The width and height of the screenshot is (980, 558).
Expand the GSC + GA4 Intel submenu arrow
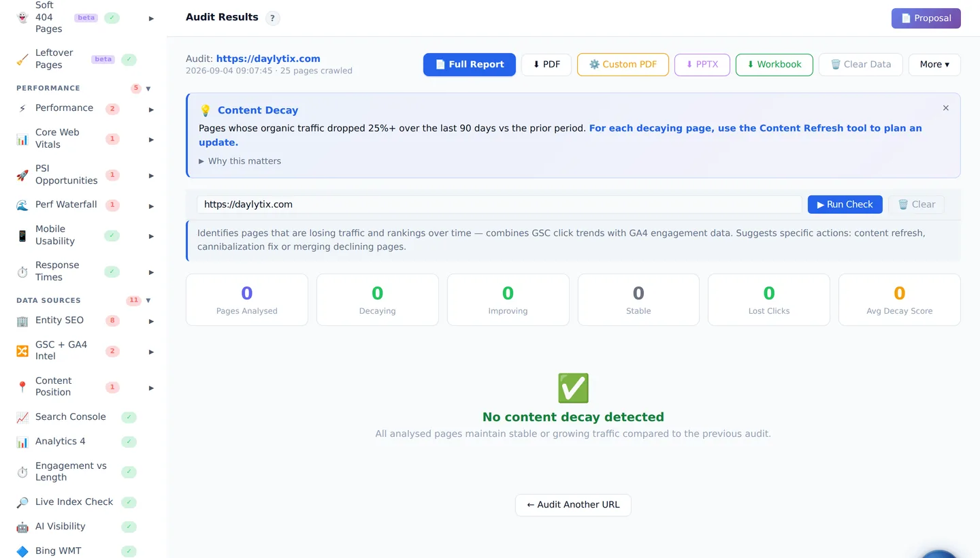coord(151,352)
